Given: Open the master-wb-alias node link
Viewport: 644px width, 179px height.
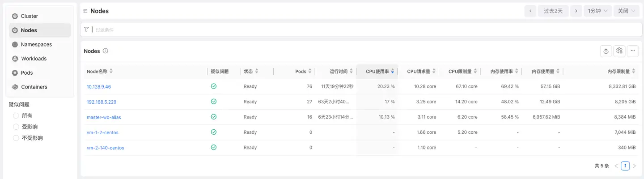Looking at the screenshot, I should [104, 117].
